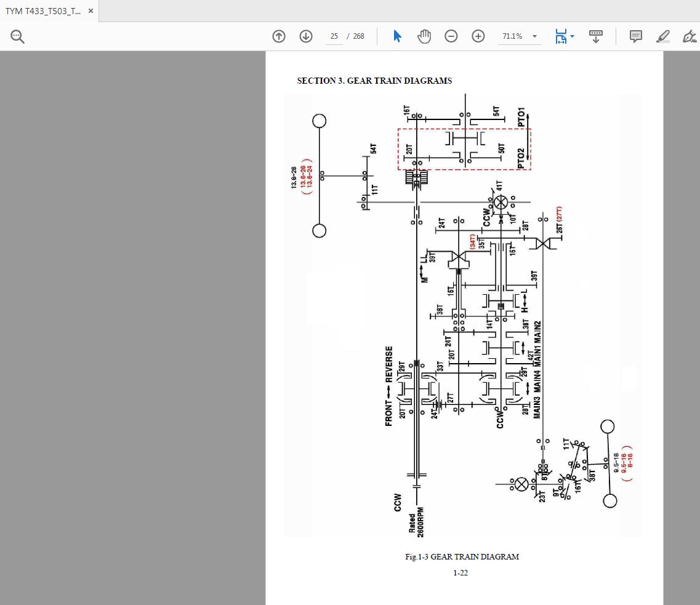Image resolution: width=700 pixels, height=605 pixels.
Task: Select the Hand pan tool
Action: 424,36
